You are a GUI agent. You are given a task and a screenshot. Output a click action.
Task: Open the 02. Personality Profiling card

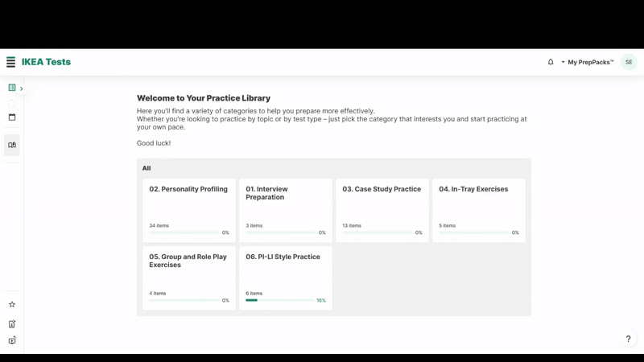[189, 210]
